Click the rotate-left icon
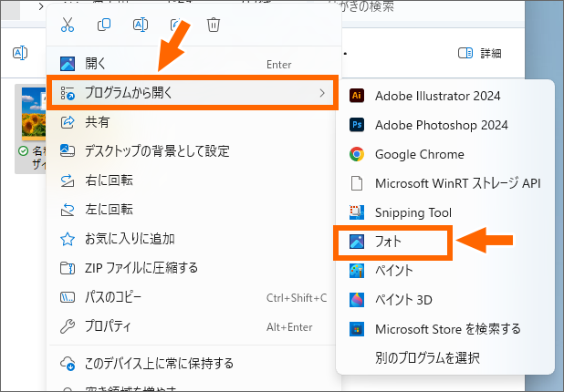The height and width of the screenshot is (392, 564). 68,210
